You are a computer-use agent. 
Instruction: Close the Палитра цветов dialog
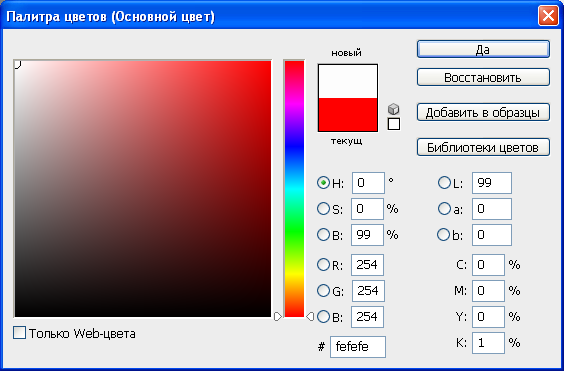pos(548,16)
